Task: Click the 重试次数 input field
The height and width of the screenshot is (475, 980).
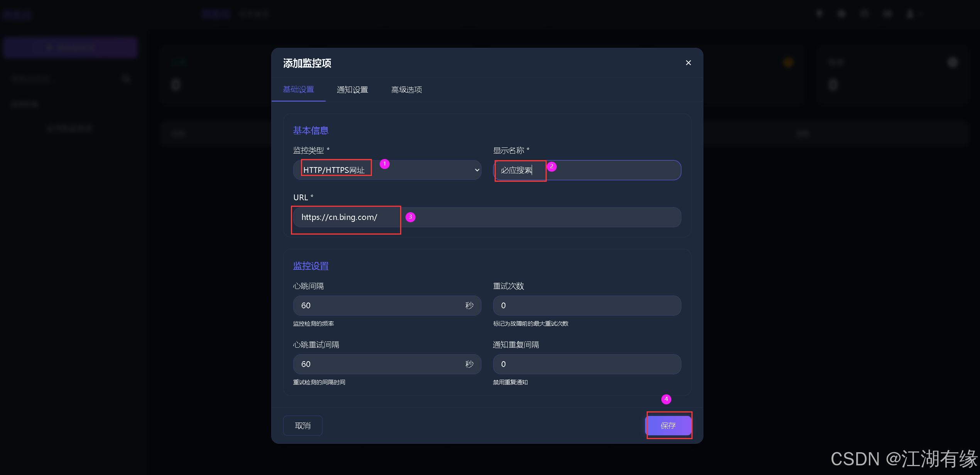Action: 586,306
